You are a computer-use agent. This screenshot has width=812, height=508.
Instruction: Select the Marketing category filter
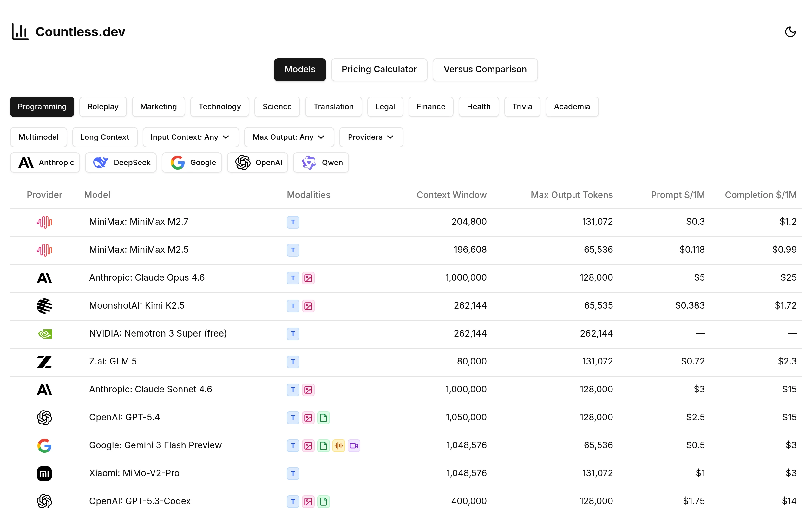pyautogui.click(x=158, y=106)
